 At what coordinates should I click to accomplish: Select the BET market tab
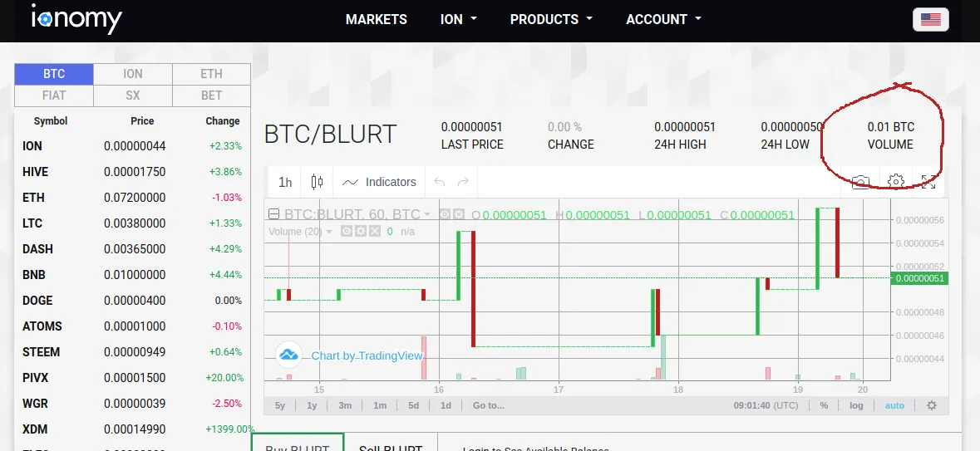pyautogui.click(x=211, y=96)
